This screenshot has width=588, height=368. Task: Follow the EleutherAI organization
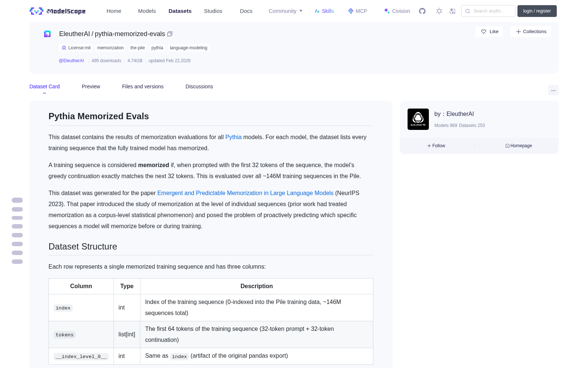(x=436, y=146)
